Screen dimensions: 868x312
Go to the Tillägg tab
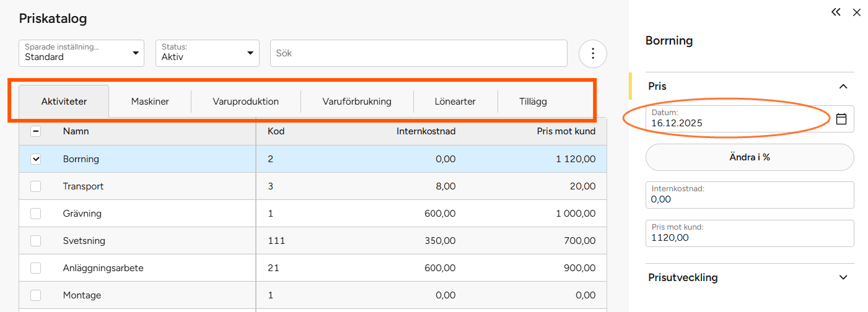533,102
